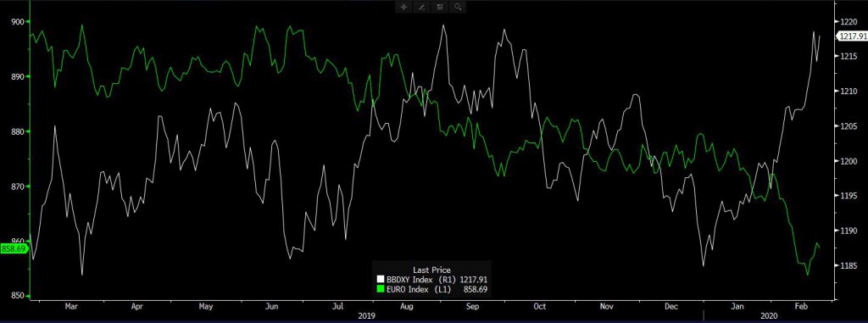This screenshot has height=323, width=868.
Task: Click 'Jun' on the time axis
Action: tap(271, 306)
